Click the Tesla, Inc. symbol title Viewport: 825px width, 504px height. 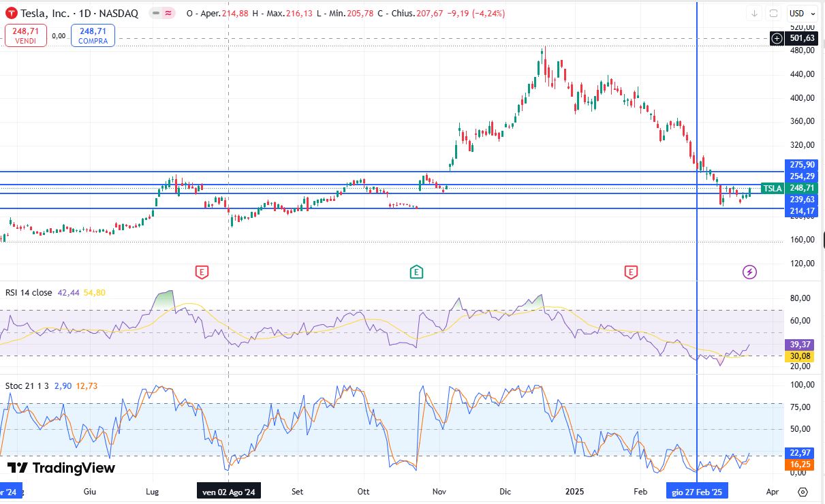(x=44, y=13)
